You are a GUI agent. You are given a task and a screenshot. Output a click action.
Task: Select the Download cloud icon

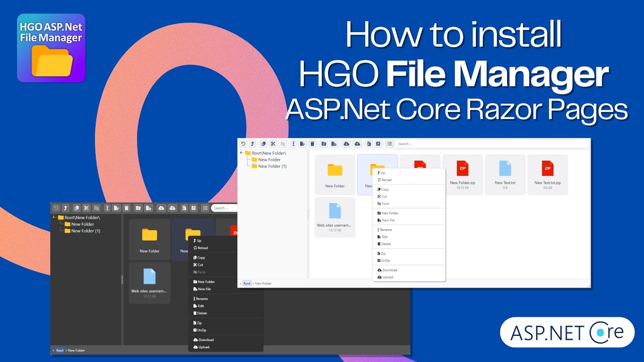(x=347, y=143)
